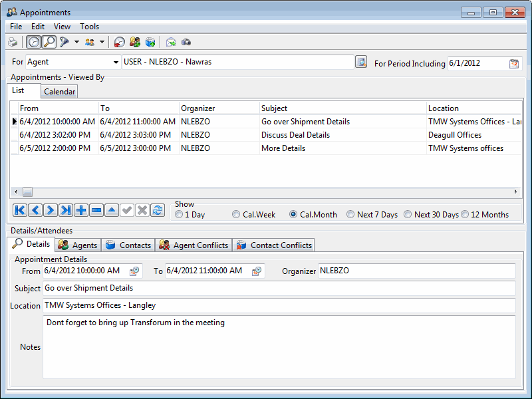This screenshot has height=399, width=532.
Task: Add a new appointment with plus button
Action: (81, 210)
